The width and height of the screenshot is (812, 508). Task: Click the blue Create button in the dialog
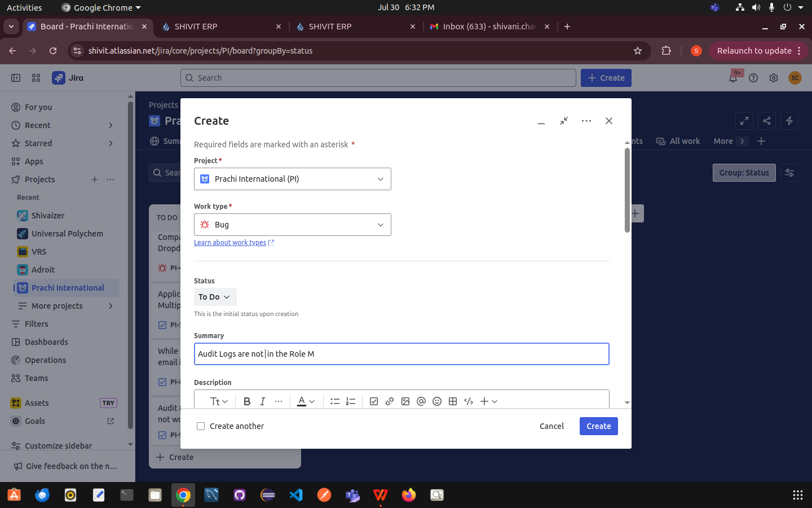tap(598, 426)
